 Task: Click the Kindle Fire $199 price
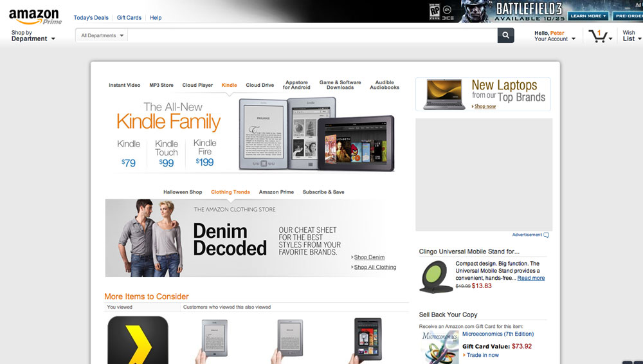tap(204, 162)
